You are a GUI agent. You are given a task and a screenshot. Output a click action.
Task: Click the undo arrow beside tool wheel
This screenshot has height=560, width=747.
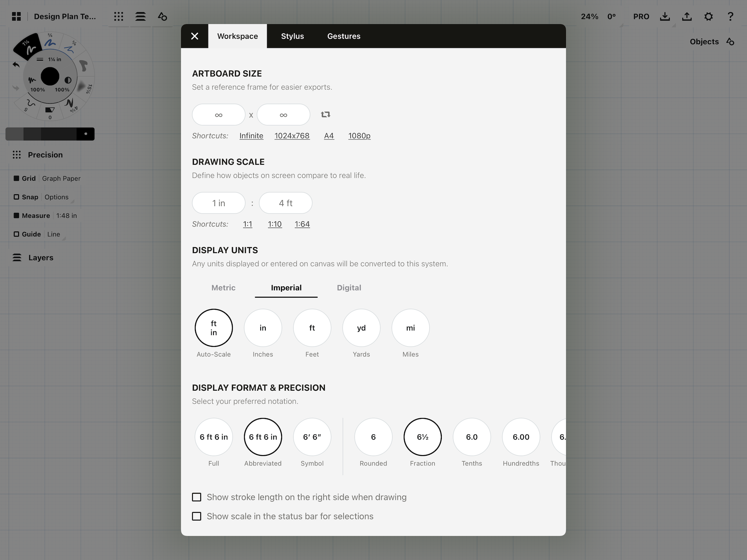point(16,65)
